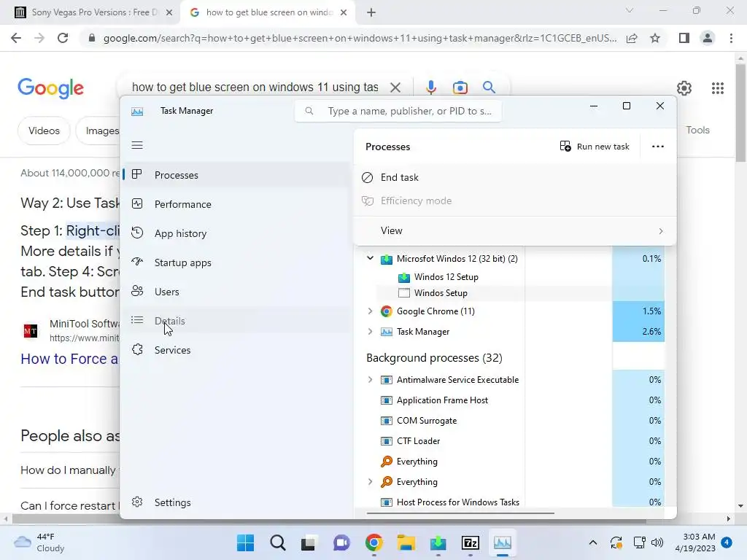Bookmark this page with star icon
Viewport: 747px width, 560px height.
655,38
